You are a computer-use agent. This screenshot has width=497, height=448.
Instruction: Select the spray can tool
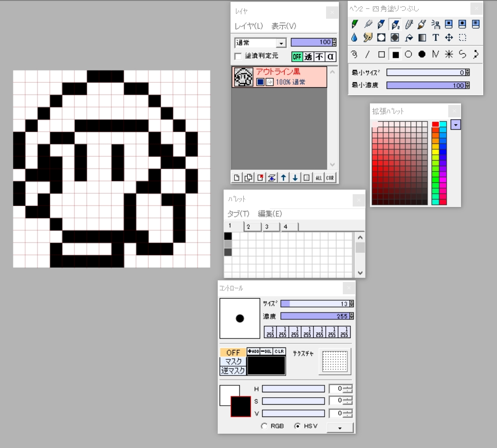coord(435,24)
